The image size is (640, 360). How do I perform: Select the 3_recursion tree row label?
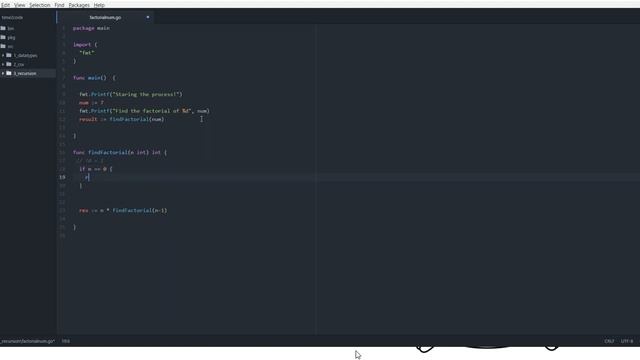pyautogui.click(x=25, y=73)
